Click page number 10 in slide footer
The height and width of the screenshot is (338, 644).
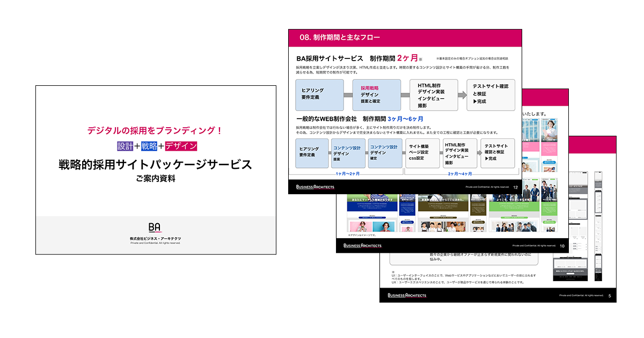562,246
